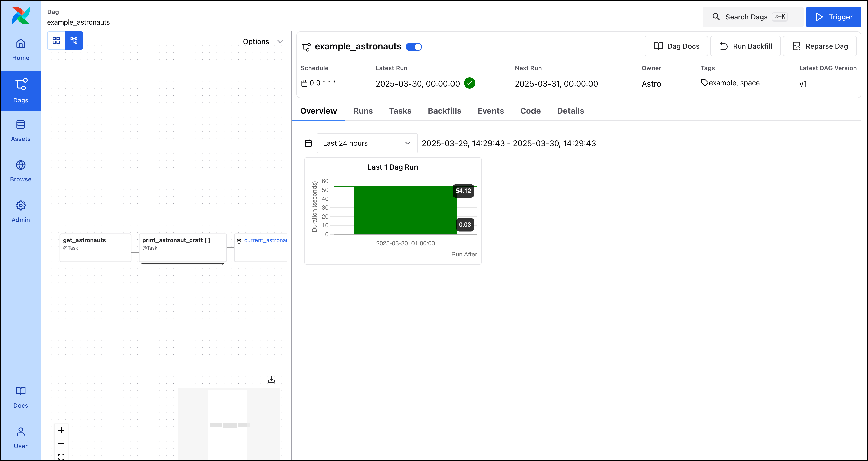This screenshot has height=461, width=868.
Task: Open the date range calendar picker
Action: coord(308,143)
